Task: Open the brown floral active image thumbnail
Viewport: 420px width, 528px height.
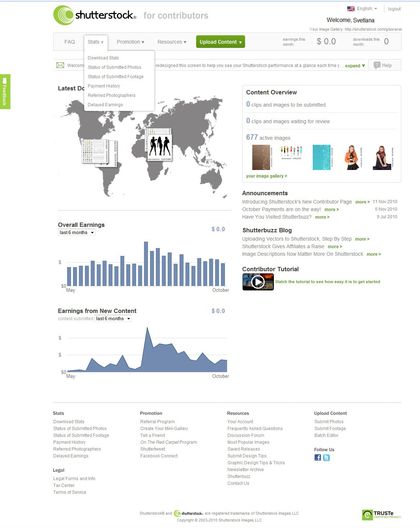Action: pos(262,157)
